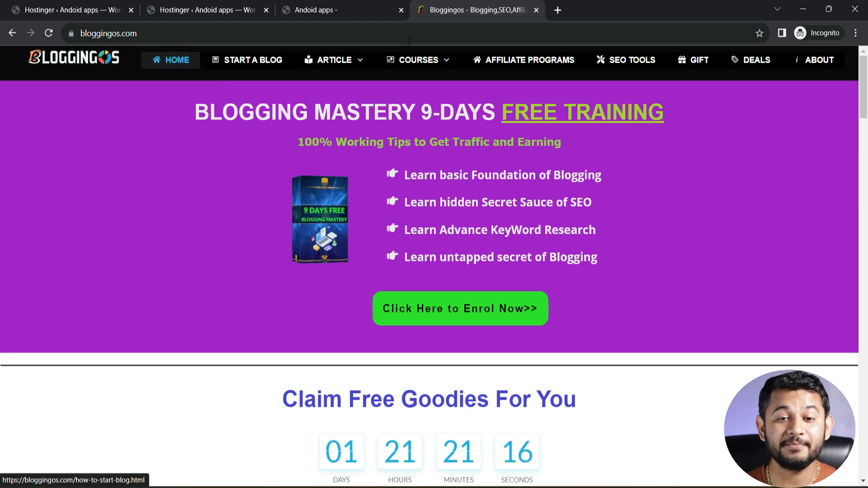Click the Enrol Now button
Viewport: 868px width, 488px height.
[x=461, y=308]
